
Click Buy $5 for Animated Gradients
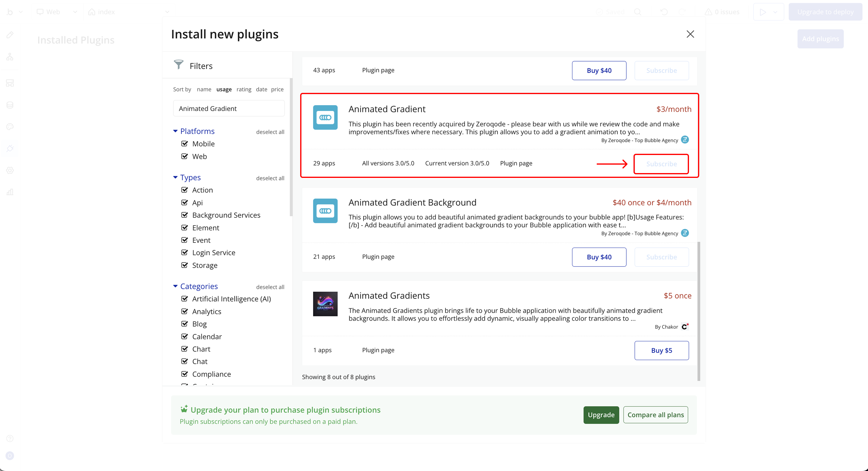661,350
